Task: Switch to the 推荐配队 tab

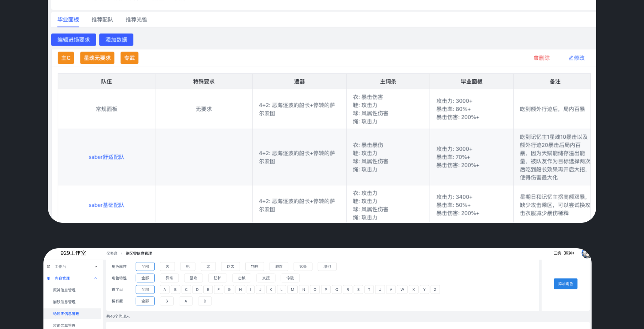Action: pos(102,20)
